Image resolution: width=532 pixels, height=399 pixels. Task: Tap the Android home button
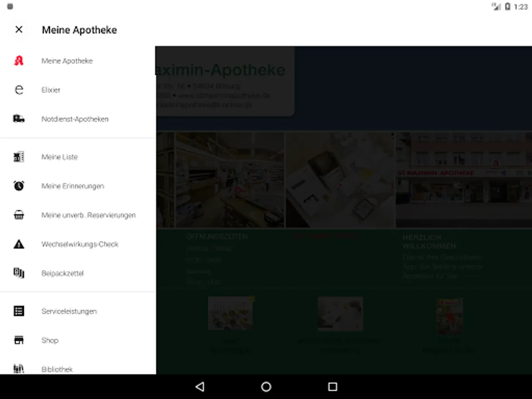[x=266, y=387]
